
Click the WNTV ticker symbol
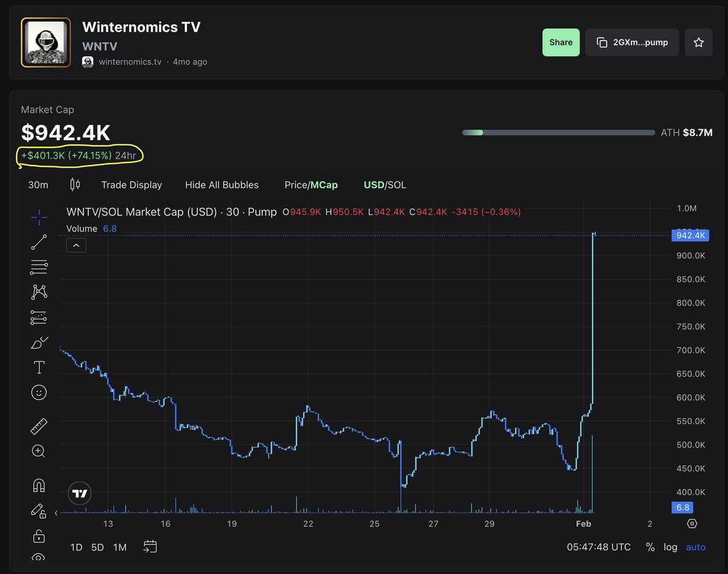point(99,46)
